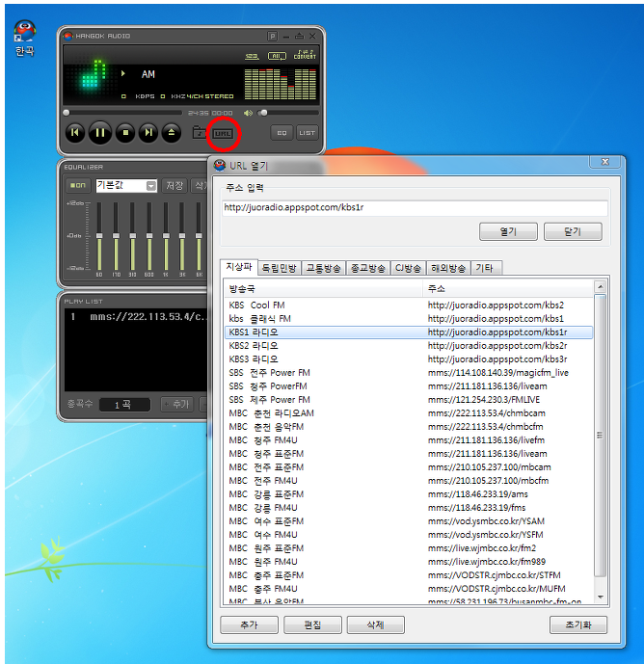Open the 한곡 desktop shortcut icon
The image size is (644, 664).
[x=24, y=39]
